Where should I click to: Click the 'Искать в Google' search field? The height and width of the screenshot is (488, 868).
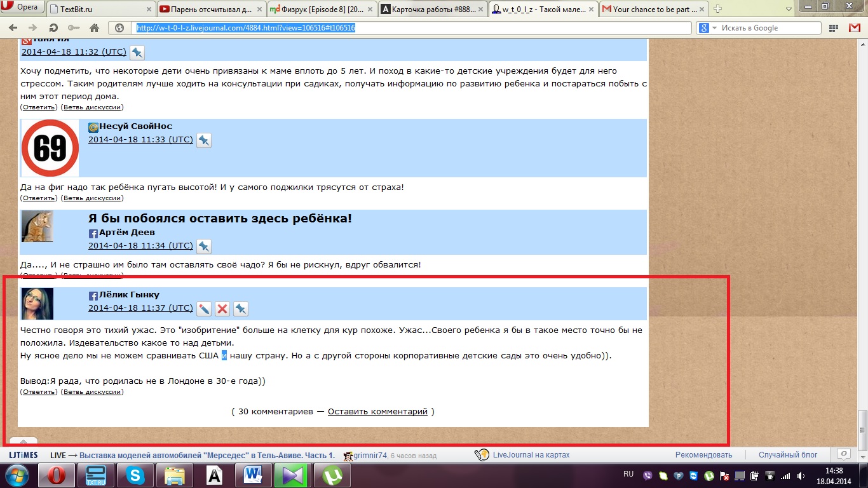point(771,28)
